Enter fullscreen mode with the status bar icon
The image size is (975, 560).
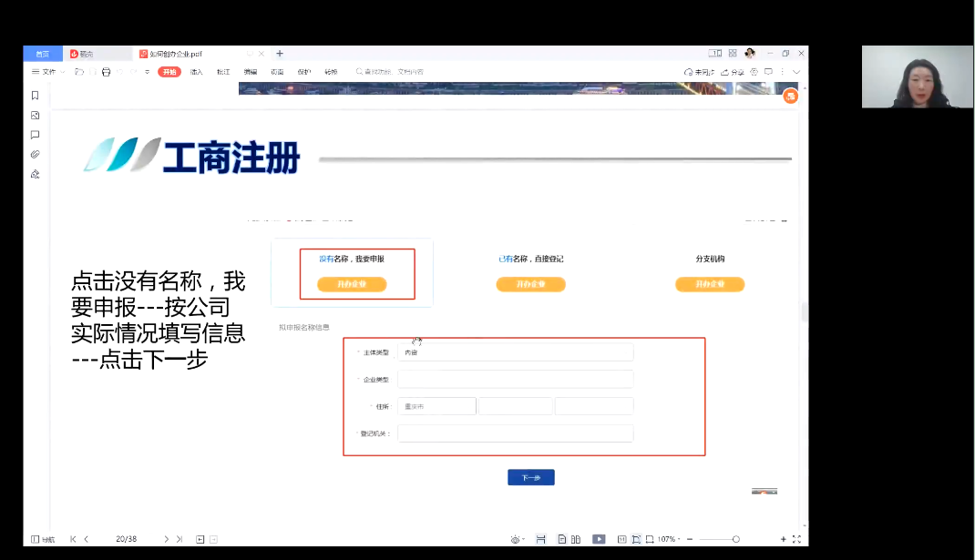point(797,539)
